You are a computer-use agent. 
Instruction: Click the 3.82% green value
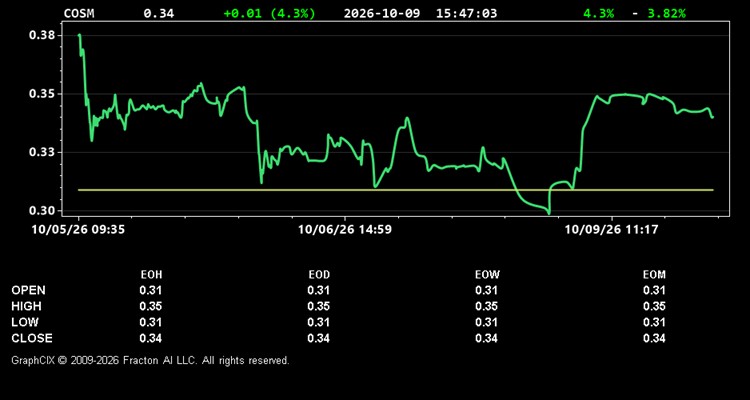tap(667, 13)
